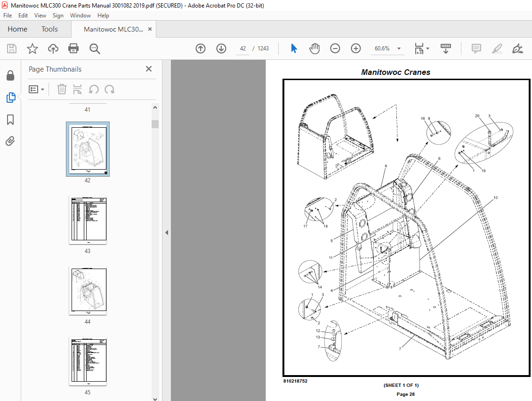
Task: Select page 45 thumbnail
Action: coord(88,361)
